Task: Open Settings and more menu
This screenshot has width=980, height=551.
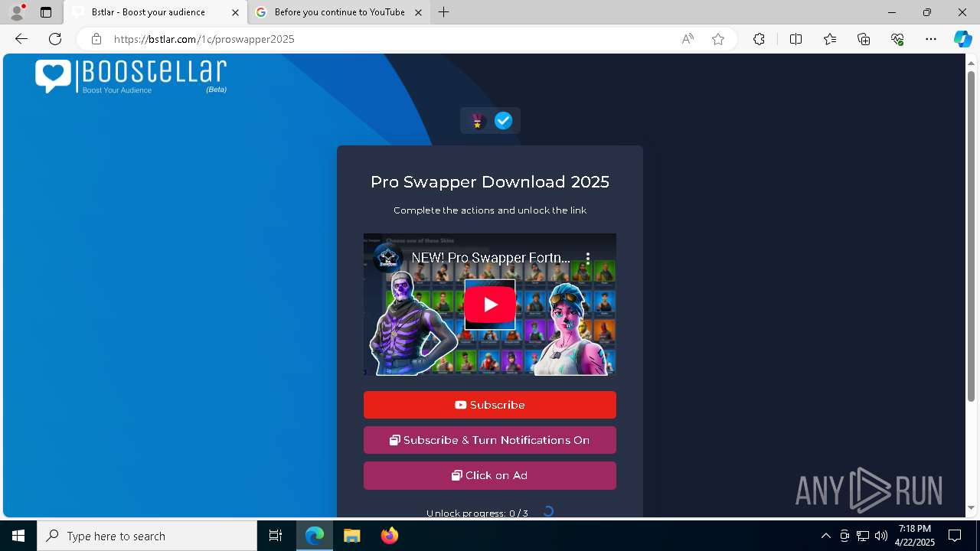Action: [931, 39]
